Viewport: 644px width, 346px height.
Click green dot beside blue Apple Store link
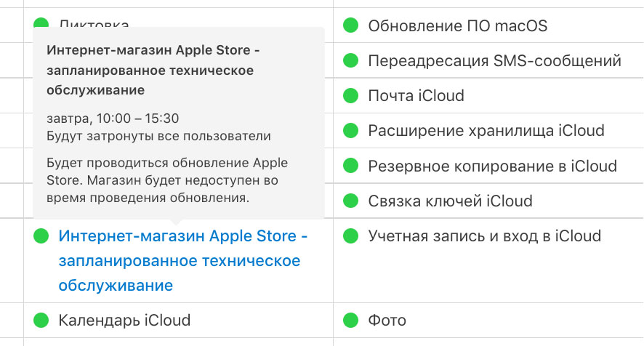click(41, 236)
